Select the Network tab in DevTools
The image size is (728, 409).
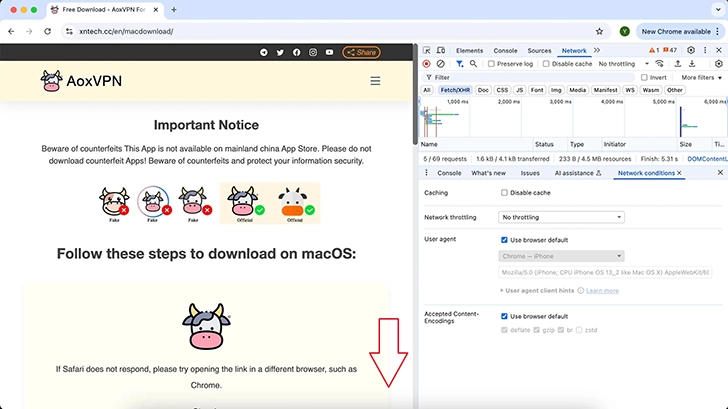pos(574,51)
